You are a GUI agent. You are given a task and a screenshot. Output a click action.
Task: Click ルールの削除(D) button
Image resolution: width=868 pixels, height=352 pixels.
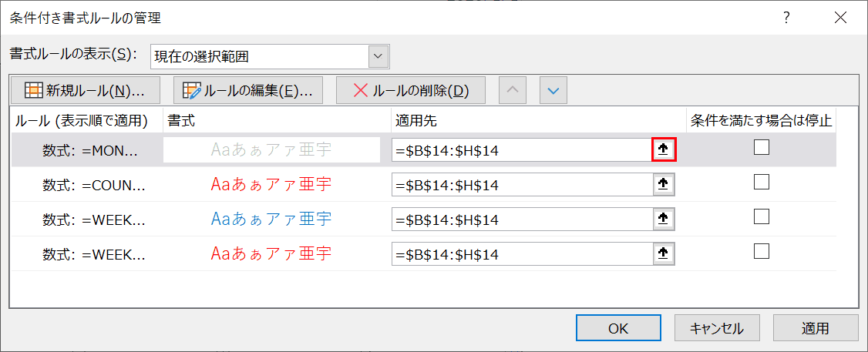pyautogui.click(x=411, y=90)
